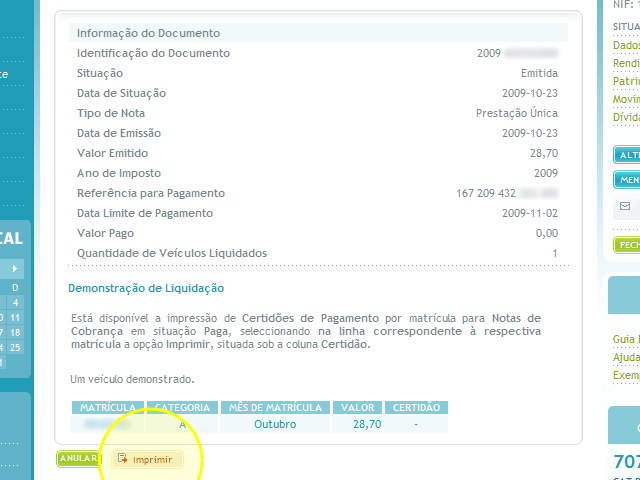Click the Emitida situation value

[539, 73]
